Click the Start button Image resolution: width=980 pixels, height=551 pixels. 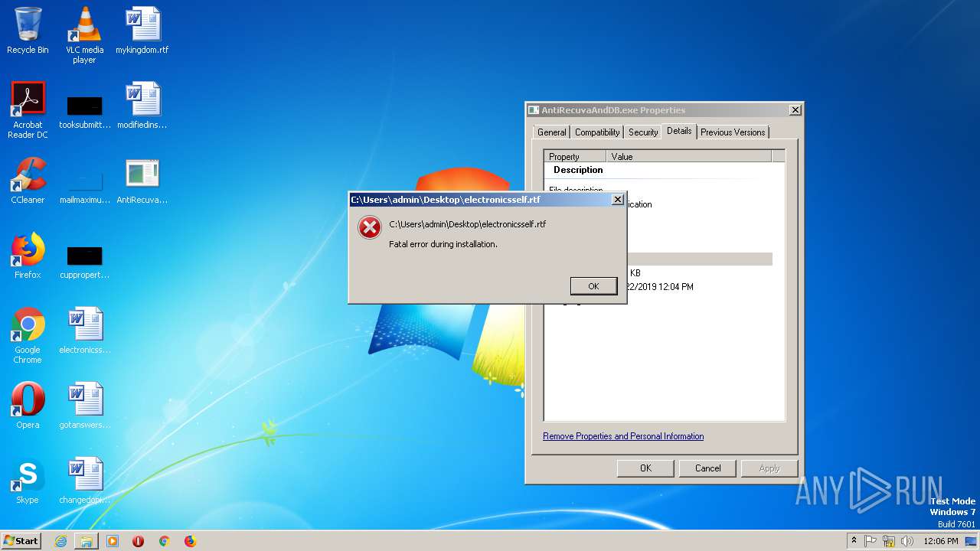pyautogui.click(x=21, y=541)
